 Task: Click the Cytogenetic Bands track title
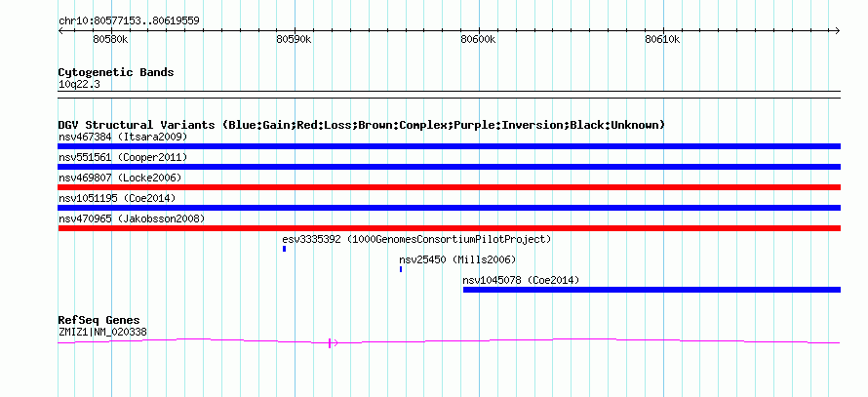click(x=116, y=72)
